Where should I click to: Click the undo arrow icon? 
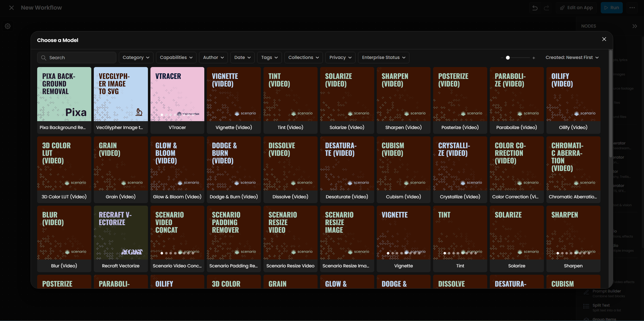(535, 8)
